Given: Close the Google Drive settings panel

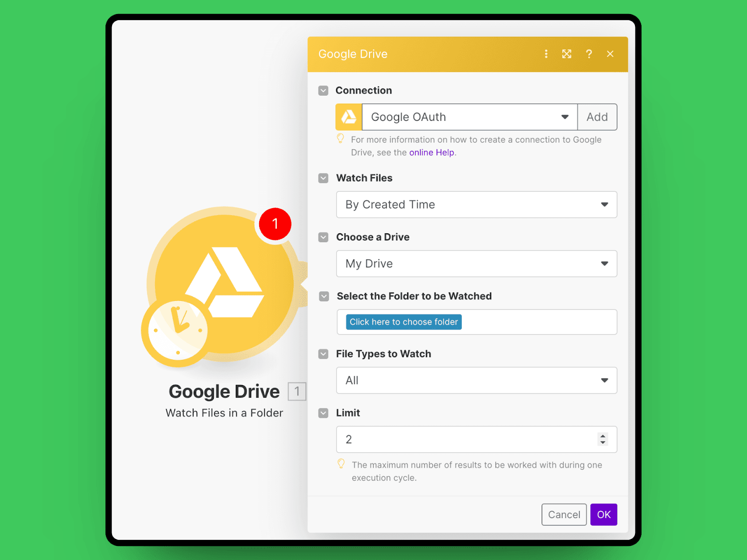Looking at the screenshot, I should tap(610, 54).
